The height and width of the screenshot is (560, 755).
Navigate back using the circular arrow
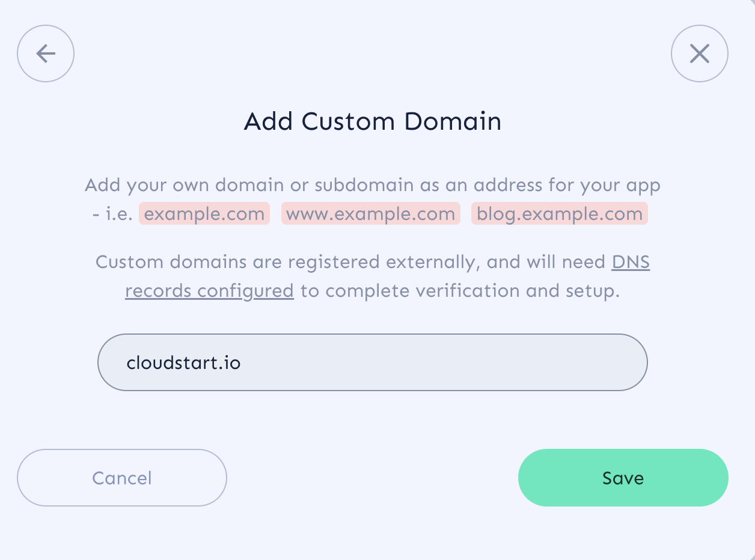(45, 53)
